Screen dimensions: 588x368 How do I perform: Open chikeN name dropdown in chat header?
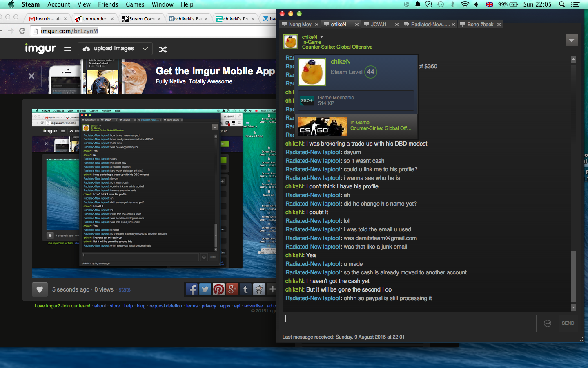(322, 37)
